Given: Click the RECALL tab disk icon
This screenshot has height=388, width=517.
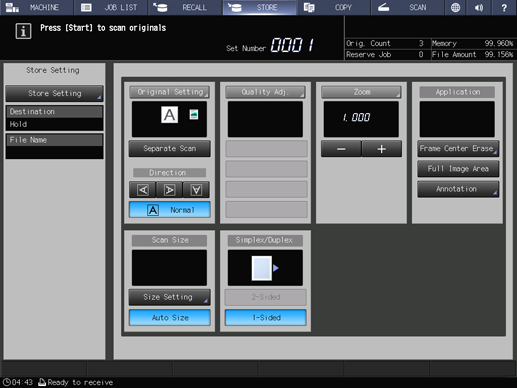Looking at the screenshot, I should tap(160, 7).
